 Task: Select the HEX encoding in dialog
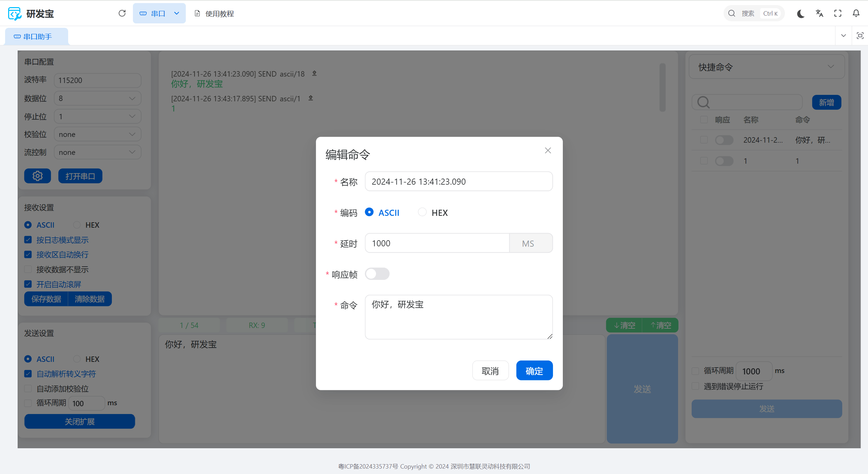coord(422,212)
